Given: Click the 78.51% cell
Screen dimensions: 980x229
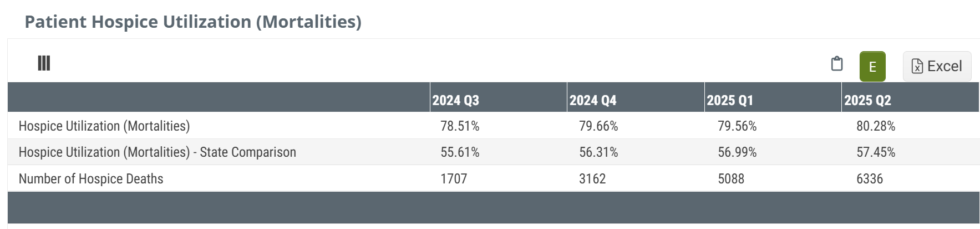Looking at the screenshot, I should click(460, 126).
